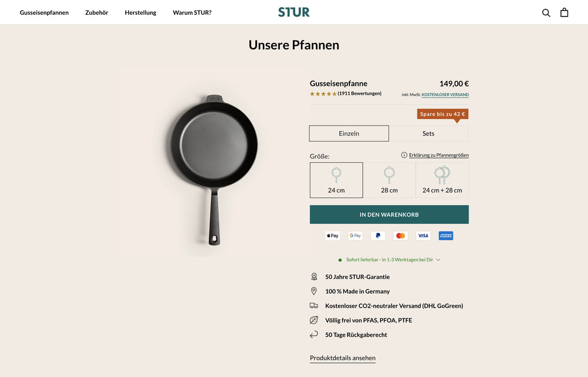Choose the 24 cm + 28 cm option

tap(442, 180)
